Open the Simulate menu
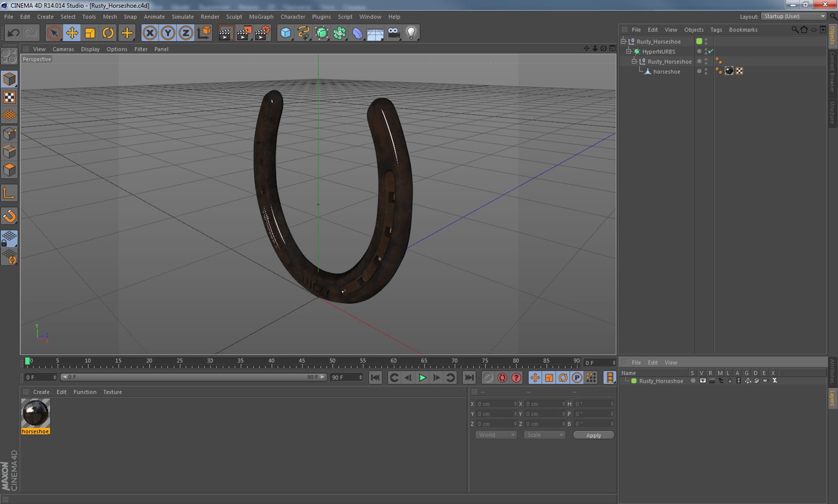This screenshot has width=838, height=504. click(x=182, y=17)
